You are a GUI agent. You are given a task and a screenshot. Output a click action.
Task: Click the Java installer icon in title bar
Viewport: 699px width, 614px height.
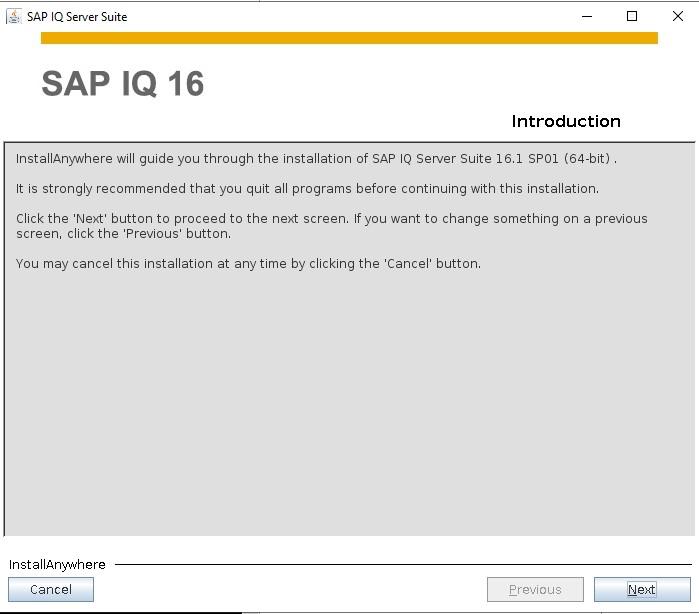point(14,16)
